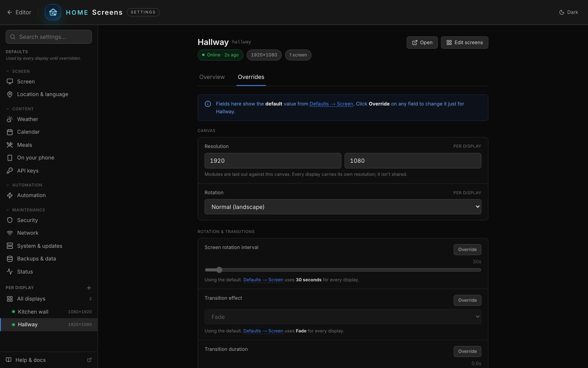Select Hallway display in sidebar

click(49, 325)
